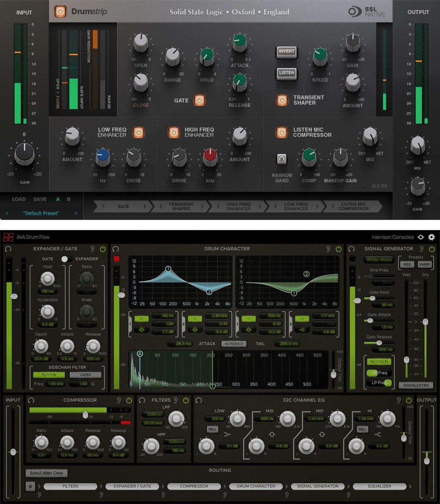
Task: Open the White Noise source selector
Action: click(x=379, y=259)
